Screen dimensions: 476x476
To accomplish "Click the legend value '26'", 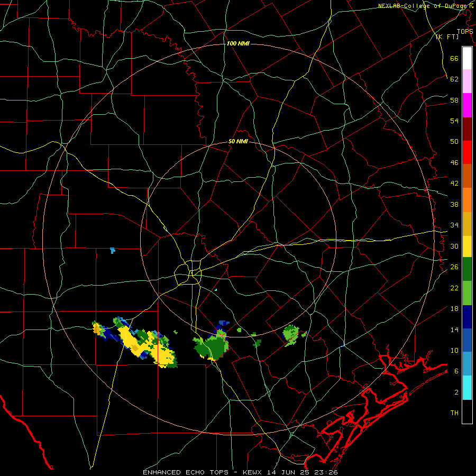I will pyautogui.click(x=454, y=267).
